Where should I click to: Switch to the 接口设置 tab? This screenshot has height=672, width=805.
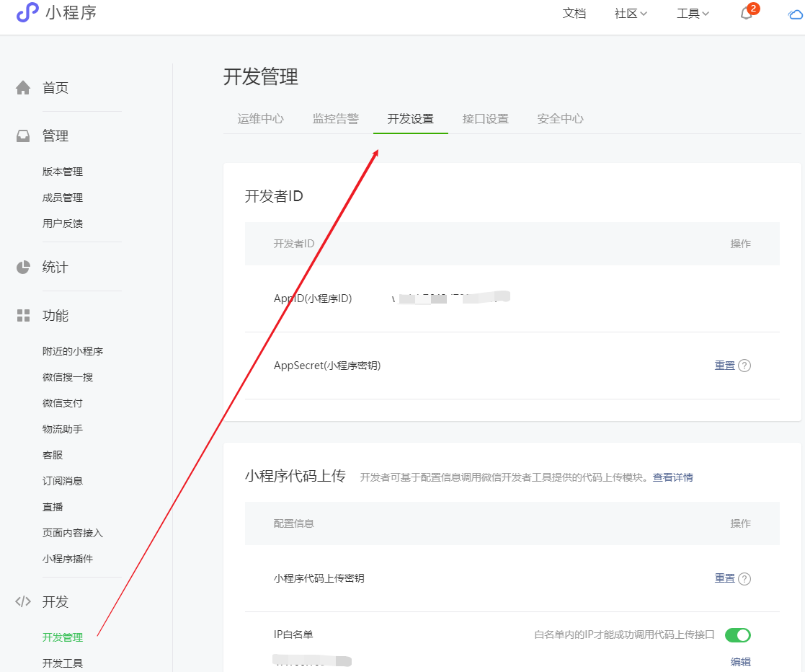click(486, 119)
